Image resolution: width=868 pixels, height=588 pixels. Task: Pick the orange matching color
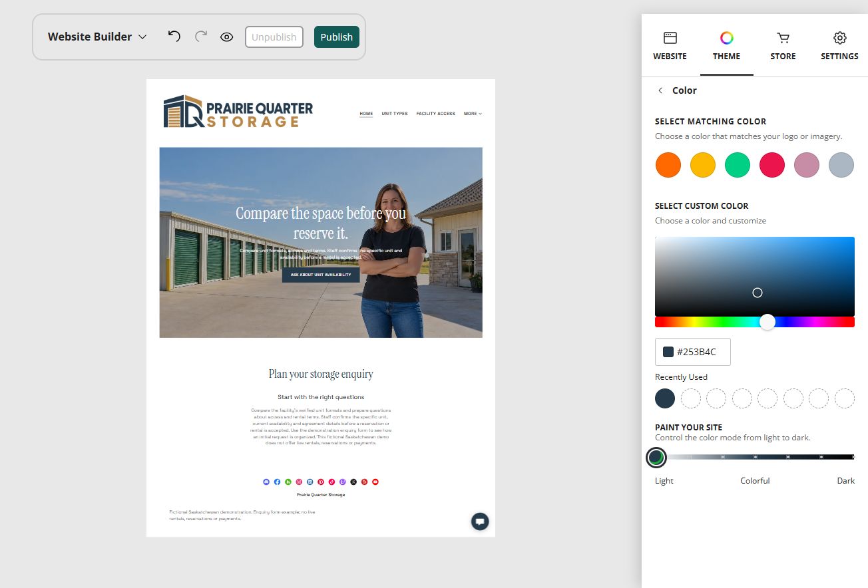point(668,165)
